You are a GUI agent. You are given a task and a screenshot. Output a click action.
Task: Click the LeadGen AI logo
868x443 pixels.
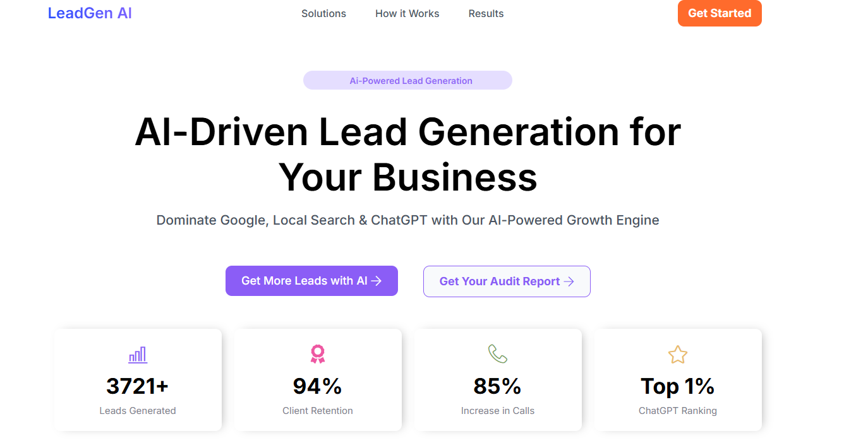90,13
